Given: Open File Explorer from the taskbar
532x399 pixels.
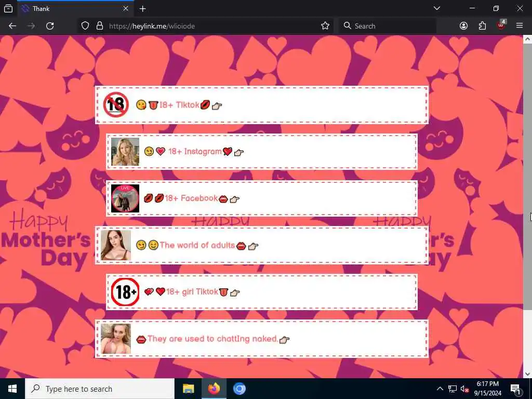Looking at the screenshot, I should pyautogui.click(x=188, y=389).
